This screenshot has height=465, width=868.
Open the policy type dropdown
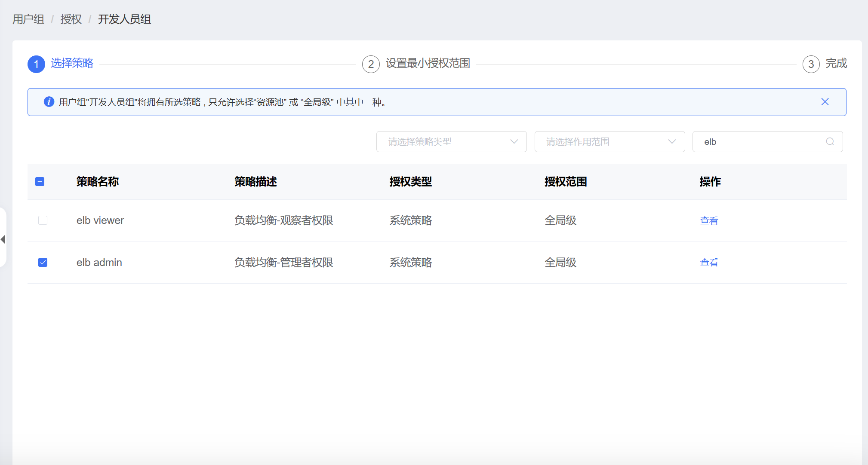coord(451,141)
